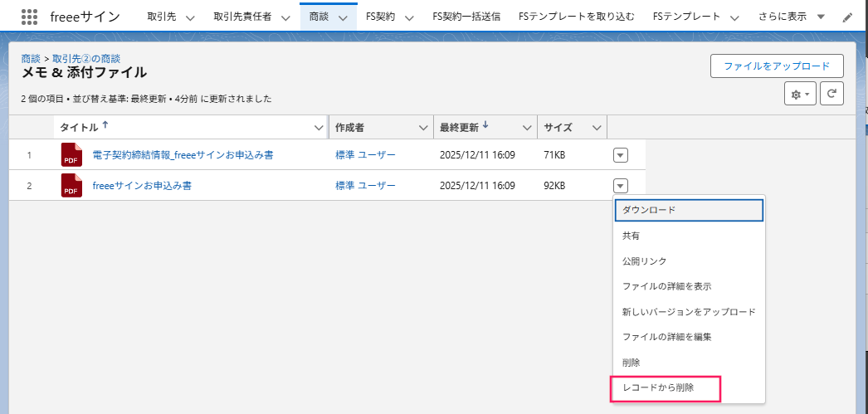
Task: Click the PDF icon for 電子契約締結情報 file
Action: point(71,154)
